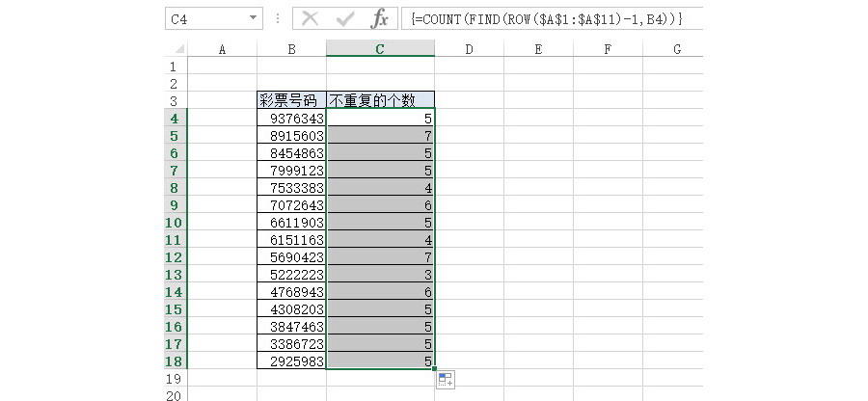Select the cell containing 3847463

291,327
